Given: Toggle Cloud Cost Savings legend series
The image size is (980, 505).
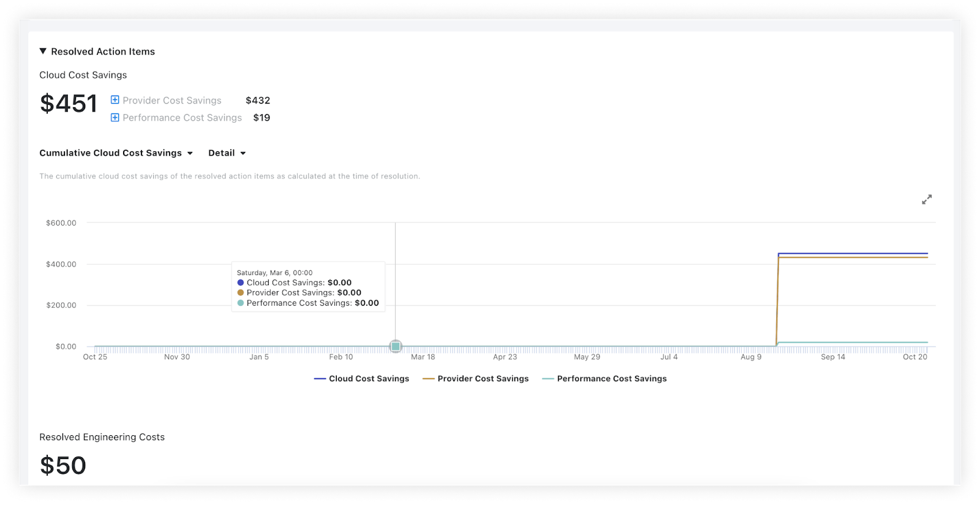Looking at the screenshot, I should 361,379.
